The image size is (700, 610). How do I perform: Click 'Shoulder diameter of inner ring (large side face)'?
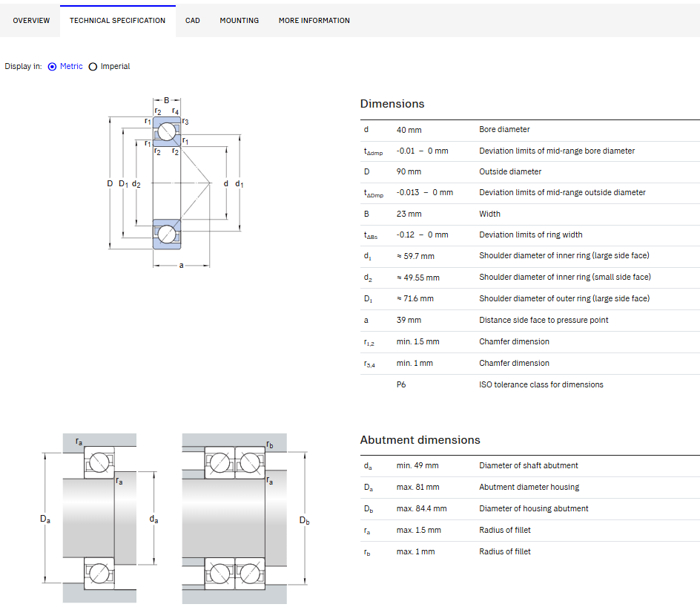(x=564, y=255)
